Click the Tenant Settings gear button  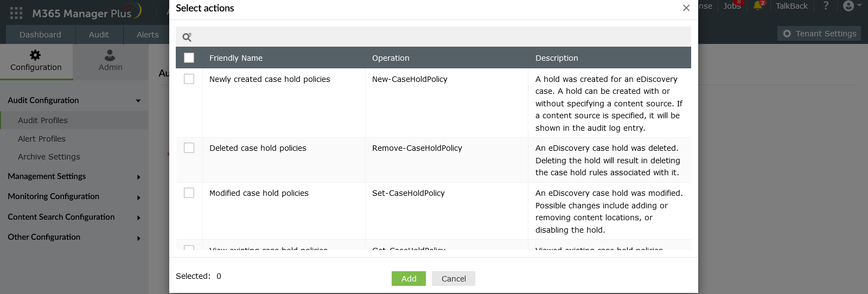tap(819, 34)
